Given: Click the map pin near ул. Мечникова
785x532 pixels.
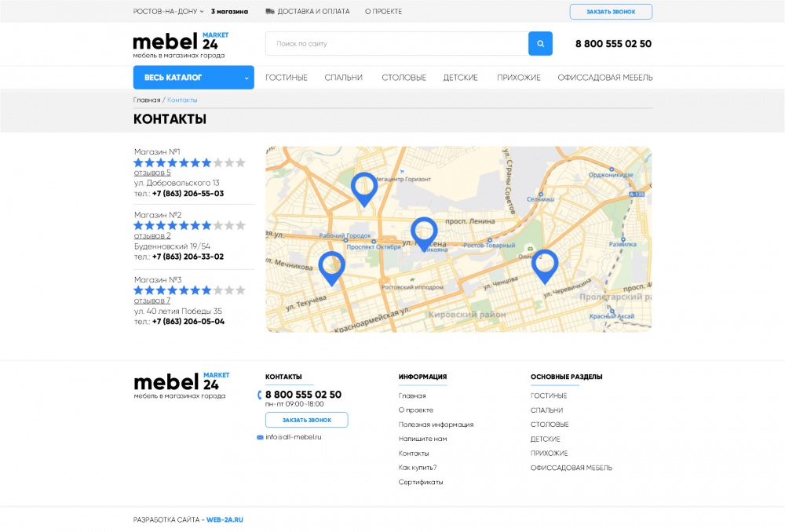Looking at the screenshot, I should (x=331, y=268).
